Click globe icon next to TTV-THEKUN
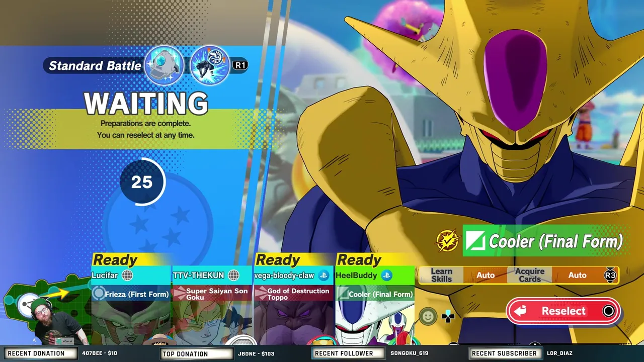The width and height of the screenshot is (644, 362). coord(233,275)
